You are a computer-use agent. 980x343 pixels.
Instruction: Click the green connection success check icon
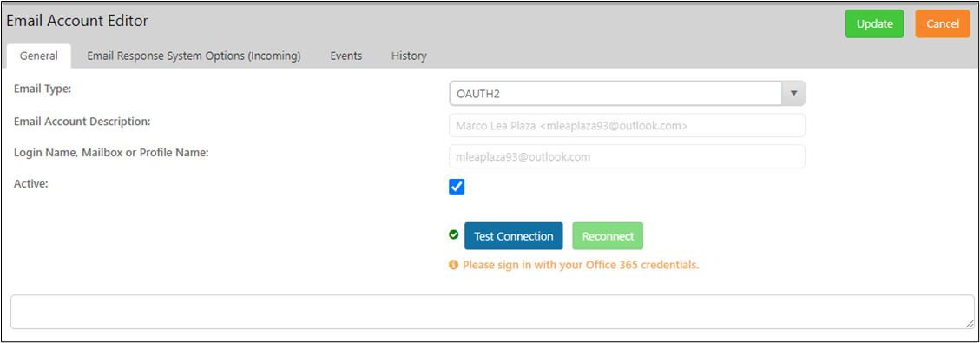click(x=454, y=235)
